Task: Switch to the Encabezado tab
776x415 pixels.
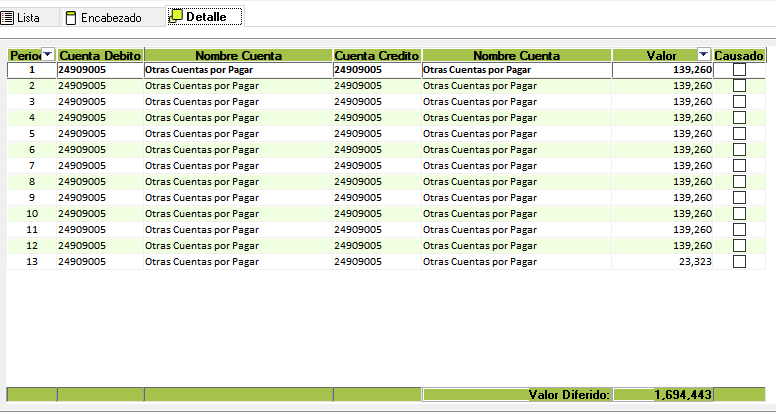Action: coord(110,18)
